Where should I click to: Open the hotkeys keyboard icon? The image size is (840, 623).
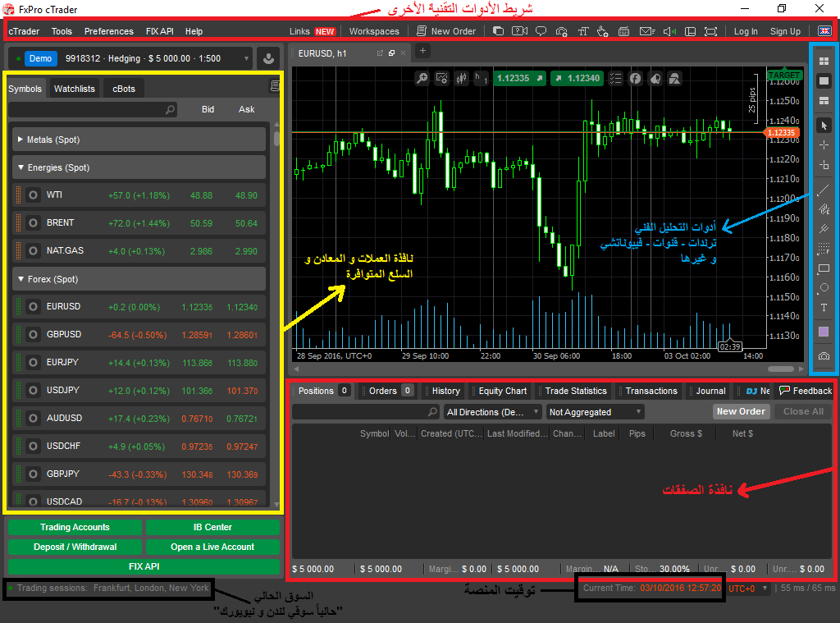tap(624, 31)
